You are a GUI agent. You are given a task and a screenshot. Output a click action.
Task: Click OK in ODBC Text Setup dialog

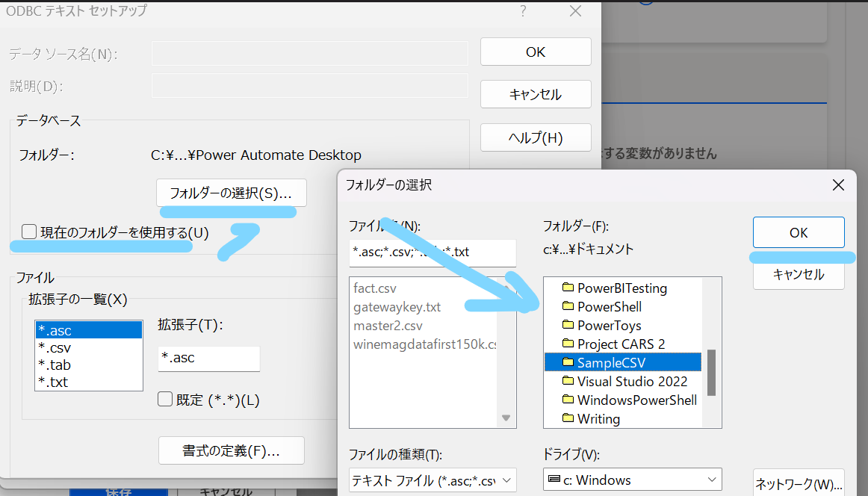[536, 52]
